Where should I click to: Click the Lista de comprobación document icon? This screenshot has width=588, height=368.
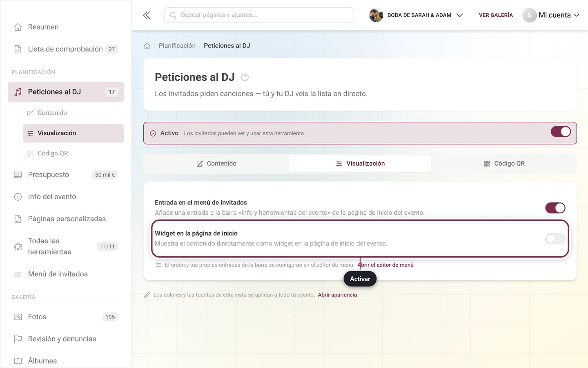click(18, 49)
